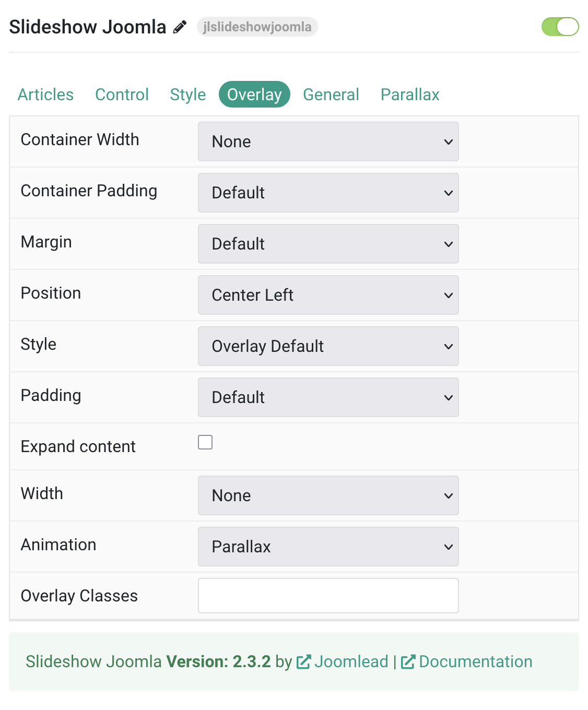This screenshot has height=710, width=588.
Task: Go to the Parallax tab
Action: (410, 94)
